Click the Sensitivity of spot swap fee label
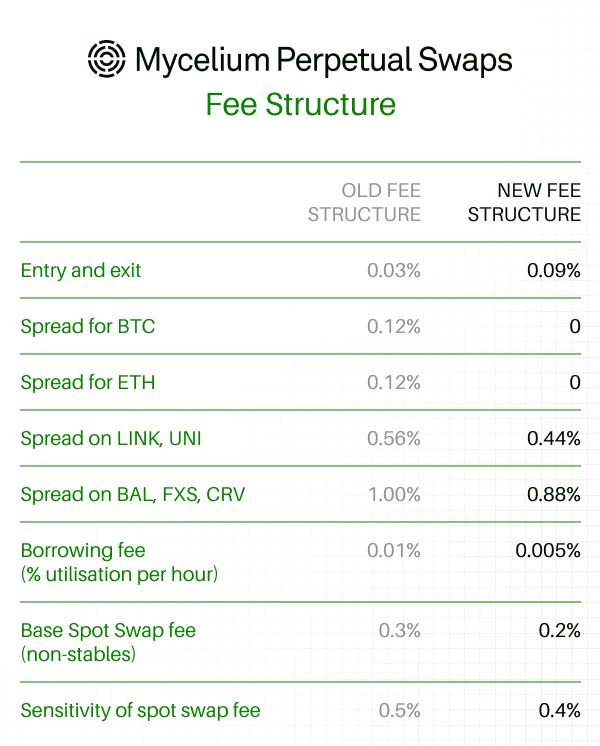The image size is (600, 746). click(140, 710)
